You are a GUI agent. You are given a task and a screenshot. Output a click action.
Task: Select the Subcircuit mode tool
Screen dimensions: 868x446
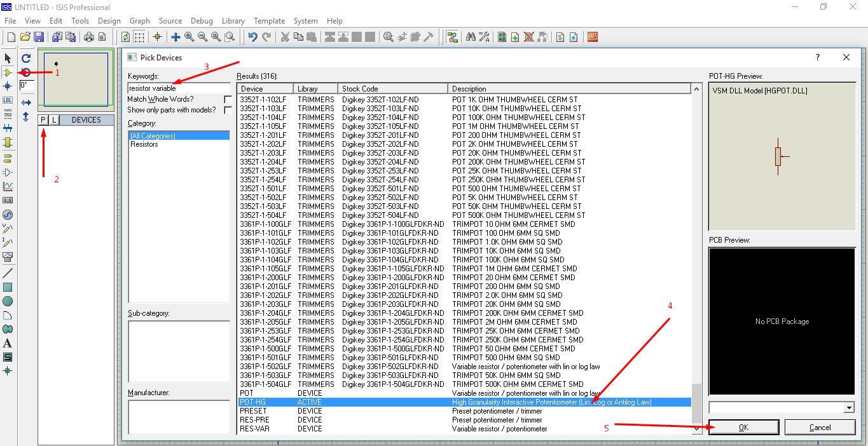[8, 142]
